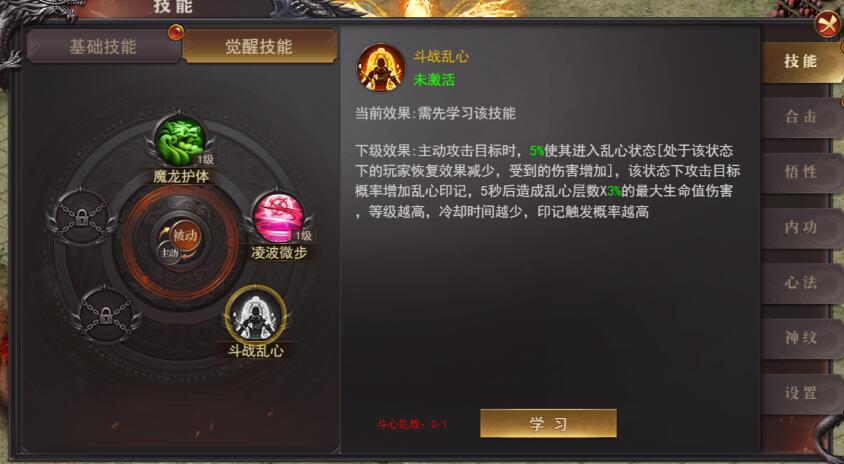Open the 设置 settings side tab
Viewport: 844px width, 464px height.
click(x=802, y=393)
